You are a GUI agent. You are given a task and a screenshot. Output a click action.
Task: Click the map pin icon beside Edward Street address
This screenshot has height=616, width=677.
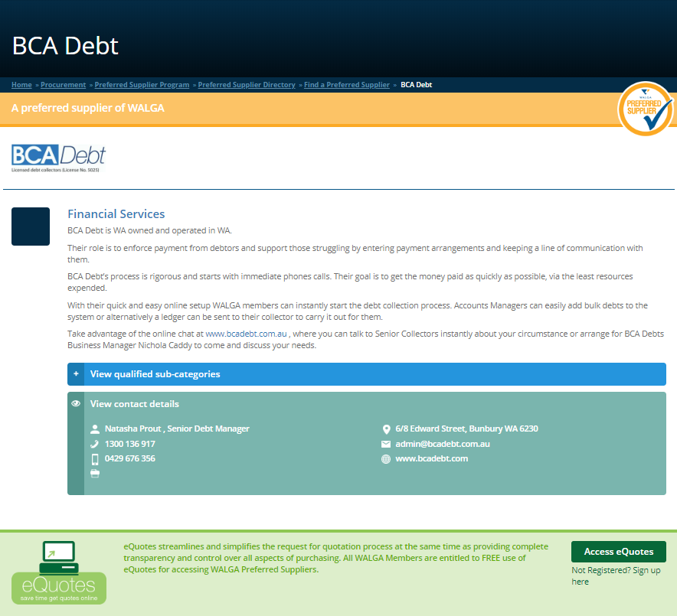386,429
